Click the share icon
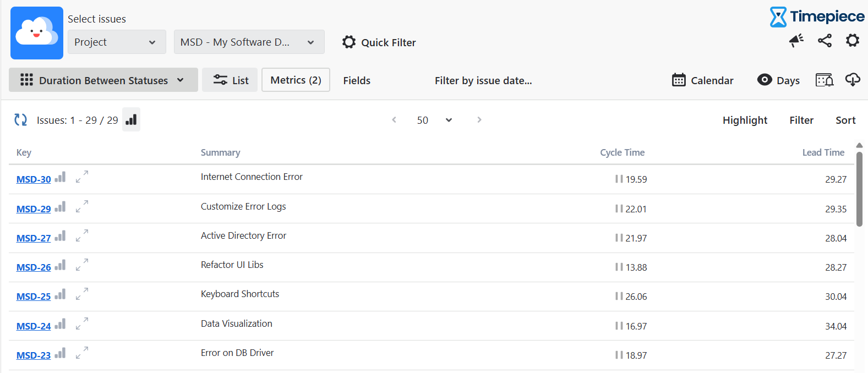868x373 pixels. (x=825, y=40)
